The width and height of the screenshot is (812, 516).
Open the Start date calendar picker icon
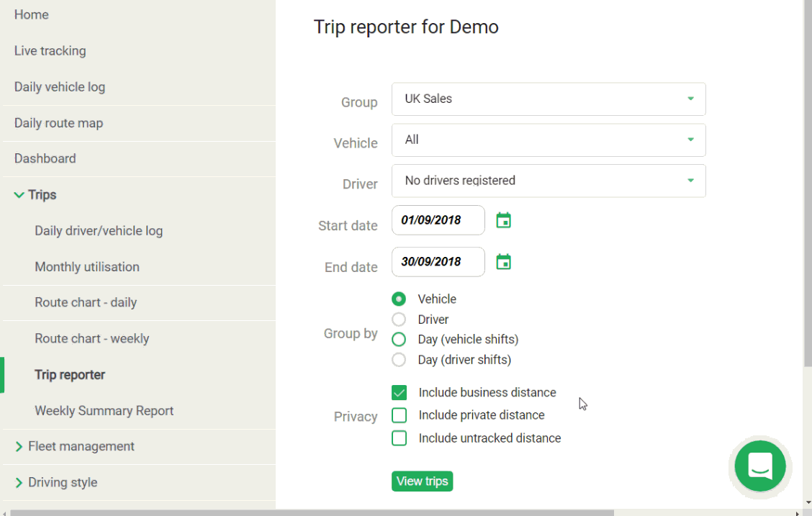pos(503,220)
